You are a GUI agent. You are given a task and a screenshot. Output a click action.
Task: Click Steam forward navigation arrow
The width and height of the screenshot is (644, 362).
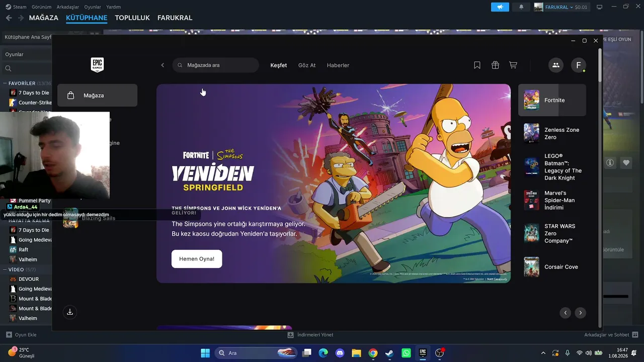(x=21, y=18)
